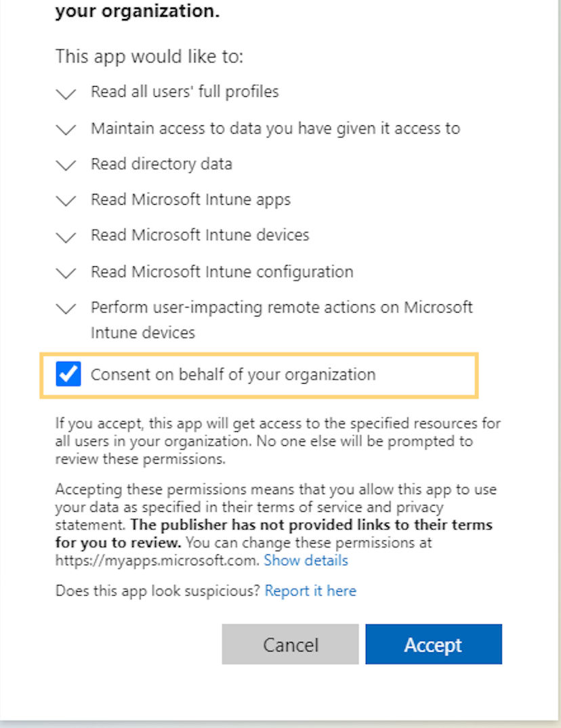Follow the "Report it here" link
Image resolution: width=561 pixels, height=728 pixels.
coord(310,591)
